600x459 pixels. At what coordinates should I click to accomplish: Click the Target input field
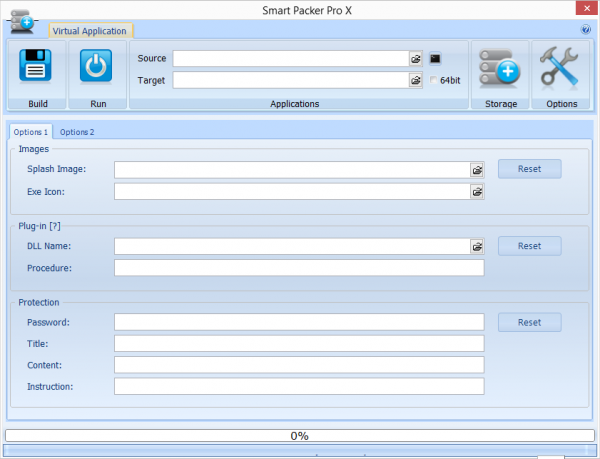pos(291,80)
